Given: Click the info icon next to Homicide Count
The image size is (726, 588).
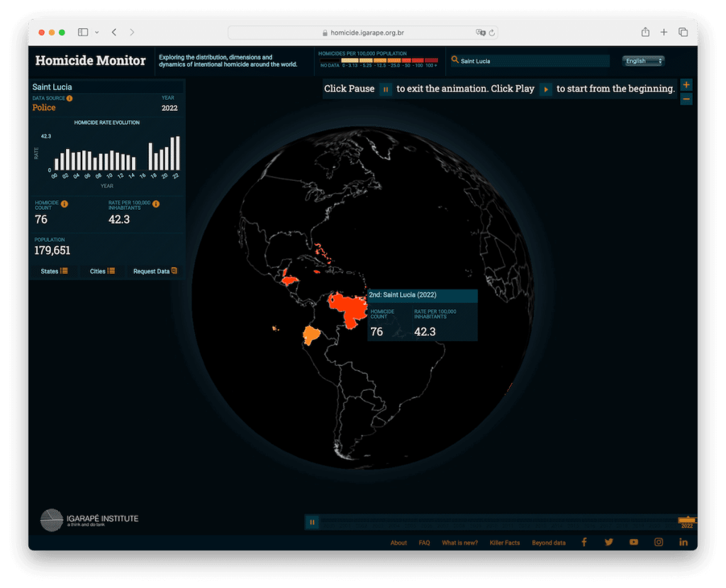Looking at the screenshot, I should [x=65, y=204].
